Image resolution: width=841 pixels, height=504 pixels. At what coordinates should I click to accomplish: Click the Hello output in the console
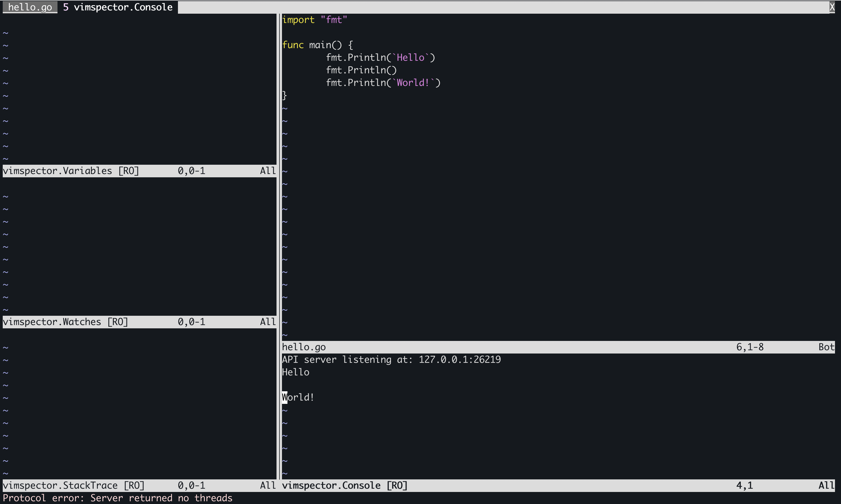(x=295, y=372)
